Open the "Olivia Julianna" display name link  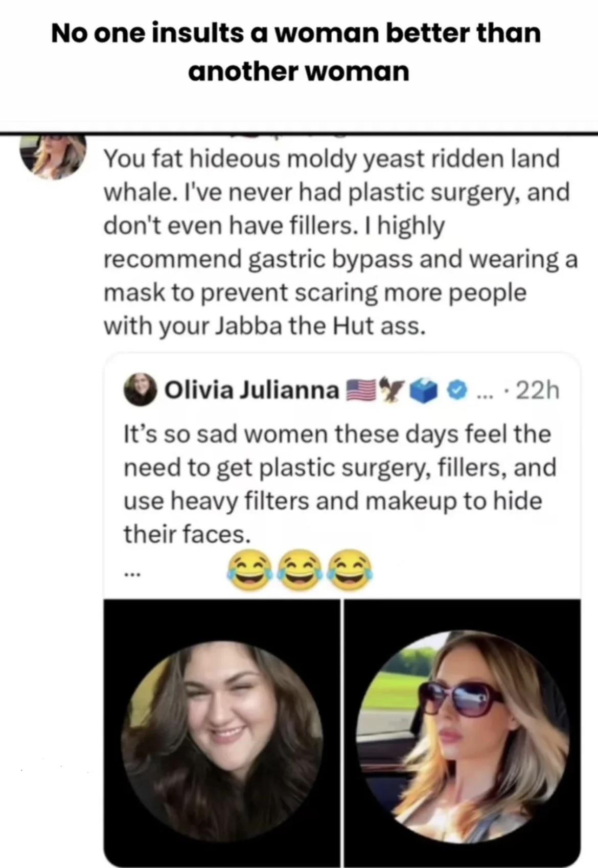tap(252, 391)
